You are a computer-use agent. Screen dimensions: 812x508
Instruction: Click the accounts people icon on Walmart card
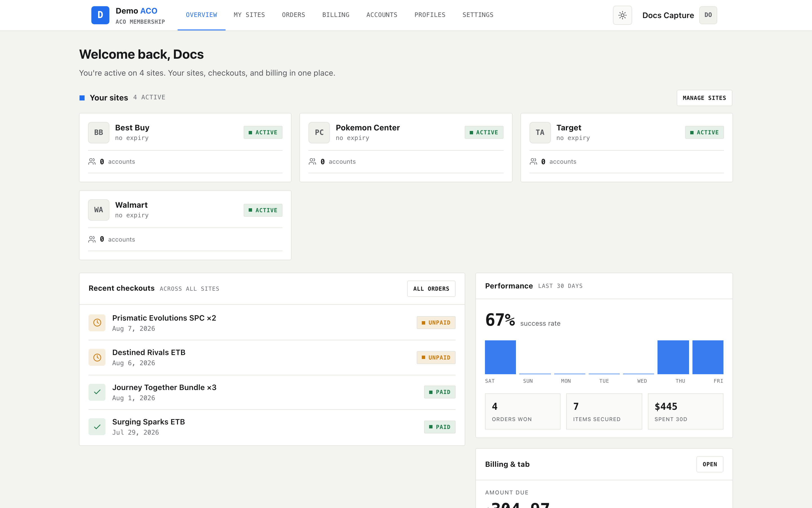(92, 239)
